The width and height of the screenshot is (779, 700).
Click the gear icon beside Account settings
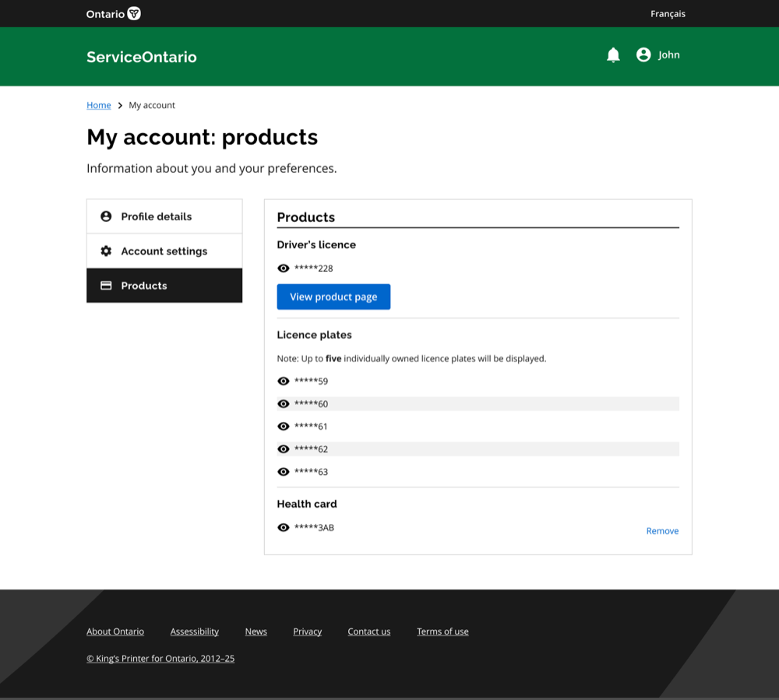click(x=106, y=252)
